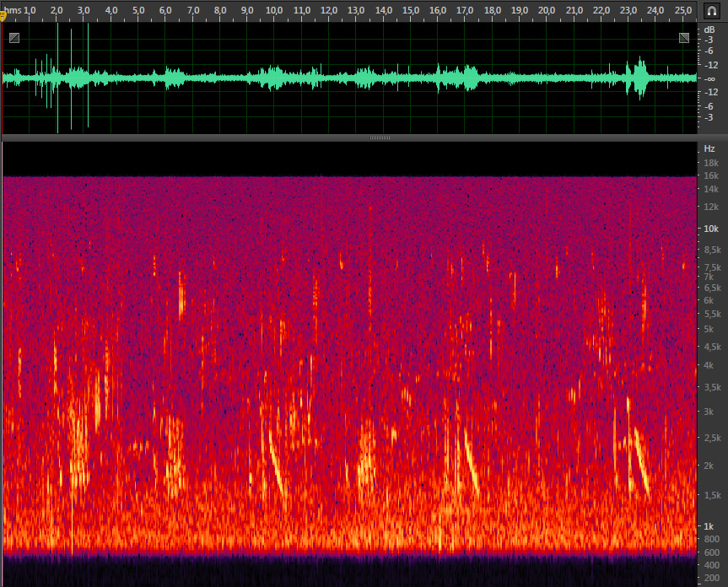This screenshot has height=587, width=728.
Task: Click the 5,0 mark on the time ruler
Action: pos(138,10)
